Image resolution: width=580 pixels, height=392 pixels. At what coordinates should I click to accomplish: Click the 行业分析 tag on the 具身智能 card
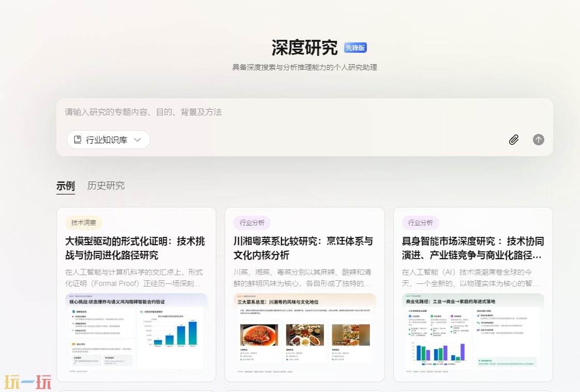pyautogui.click(x=421, y=222)
